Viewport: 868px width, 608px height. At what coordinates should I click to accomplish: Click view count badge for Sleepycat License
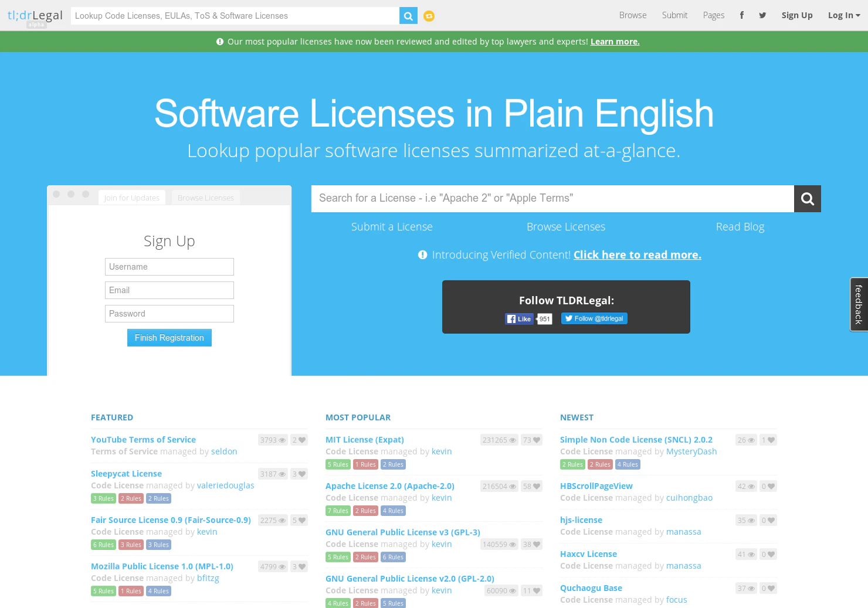point(273,474)
